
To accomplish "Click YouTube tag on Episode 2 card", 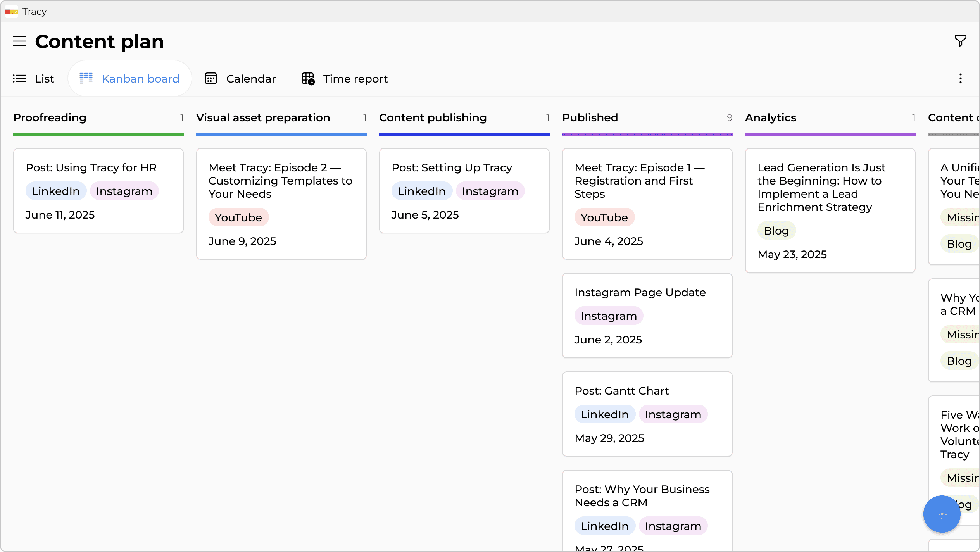I will [x=238, y=217].
